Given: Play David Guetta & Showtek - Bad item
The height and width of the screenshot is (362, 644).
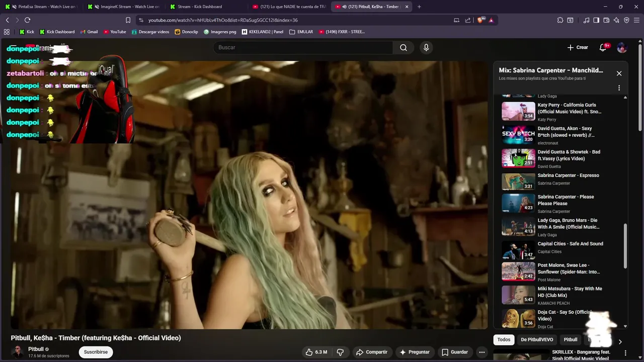Looking at the screenshot, I should click(x=558, y=158).
